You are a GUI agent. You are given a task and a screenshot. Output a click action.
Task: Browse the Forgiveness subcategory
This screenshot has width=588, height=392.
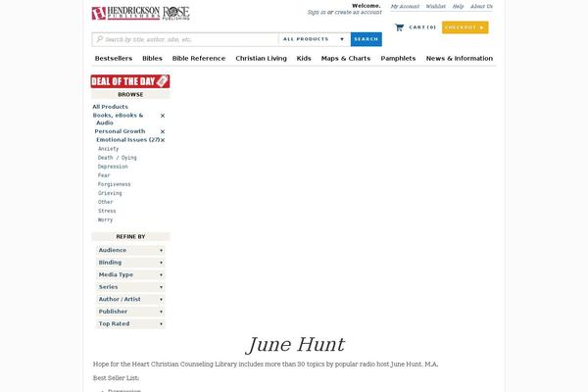114,184
